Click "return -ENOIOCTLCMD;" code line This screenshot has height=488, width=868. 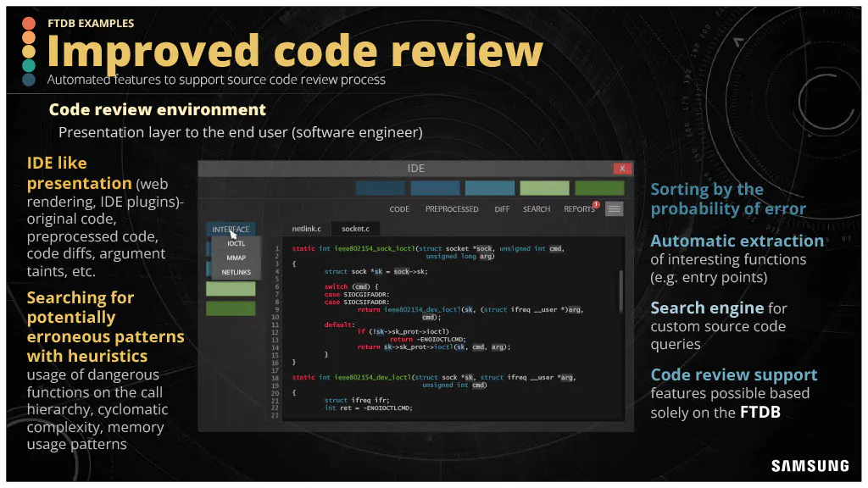pyautogui.click(x=428, y=340)
